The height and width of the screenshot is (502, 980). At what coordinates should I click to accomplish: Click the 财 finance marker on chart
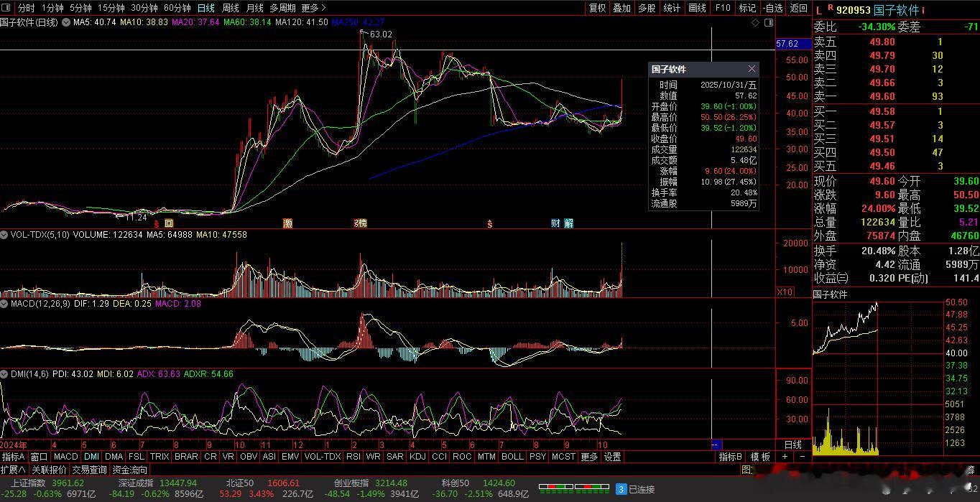[555, 223]
